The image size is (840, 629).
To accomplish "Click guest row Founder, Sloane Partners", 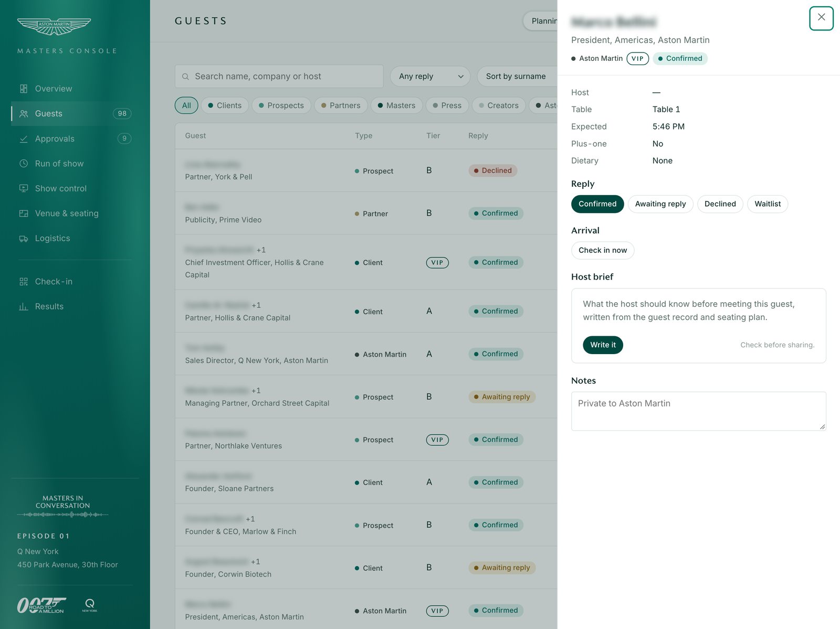I will tap(366, 482).
